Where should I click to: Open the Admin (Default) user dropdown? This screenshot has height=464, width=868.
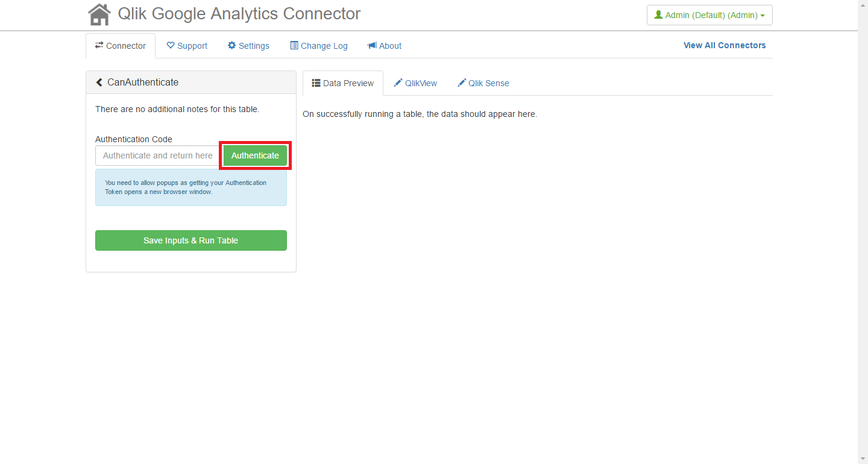709,15
